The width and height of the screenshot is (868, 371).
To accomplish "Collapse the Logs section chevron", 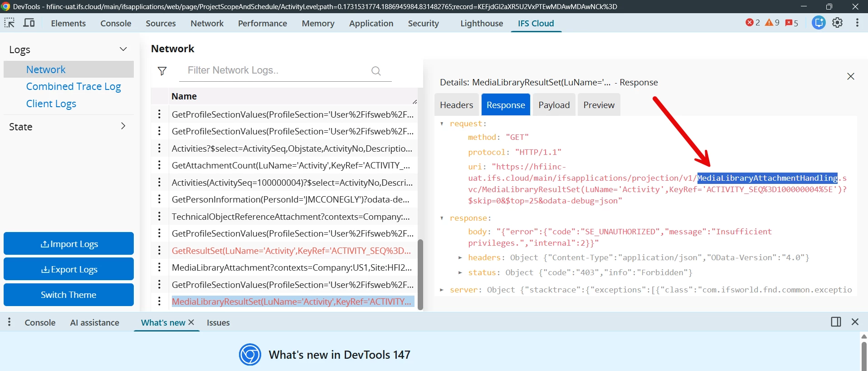I will point(123,49).
